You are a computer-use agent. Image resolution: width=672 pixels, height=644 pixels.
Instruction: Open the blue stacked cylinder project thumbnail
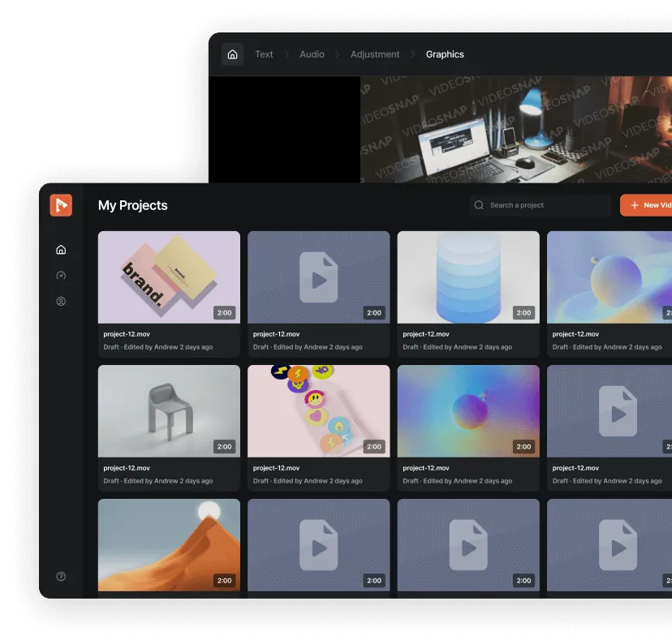coord(468,277)
